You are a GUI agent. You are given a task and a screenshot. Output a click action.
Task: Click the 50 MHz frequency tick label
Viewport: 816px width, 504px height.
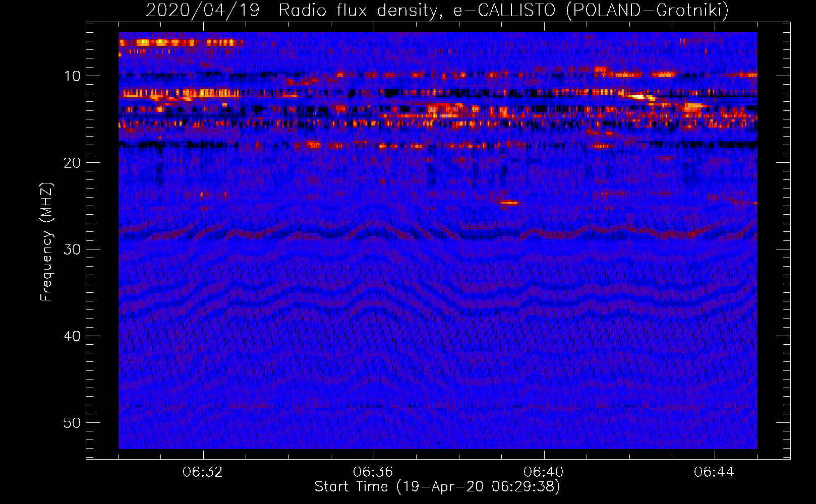click(72, 423)
